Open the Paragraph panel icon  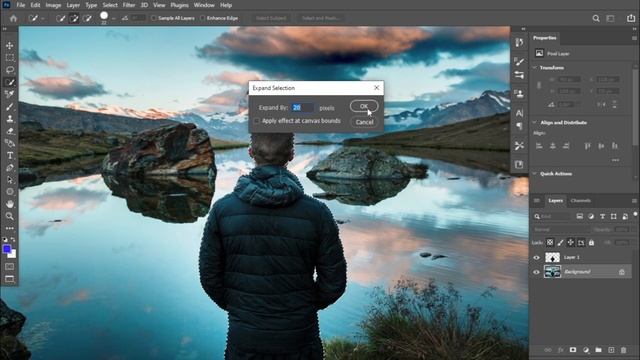(x=519, y=126)
